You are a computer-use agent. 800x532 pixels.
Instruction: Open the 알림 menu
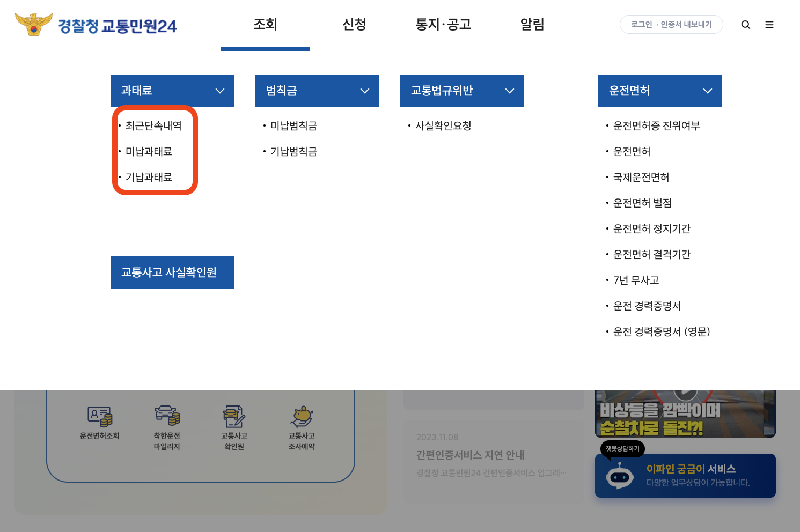532,24
